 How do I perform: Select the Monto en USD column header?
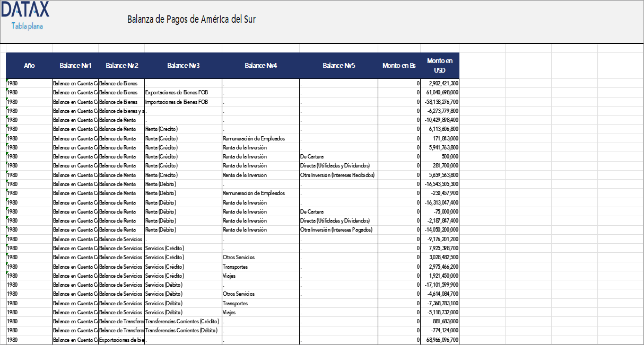pos(439,65)
